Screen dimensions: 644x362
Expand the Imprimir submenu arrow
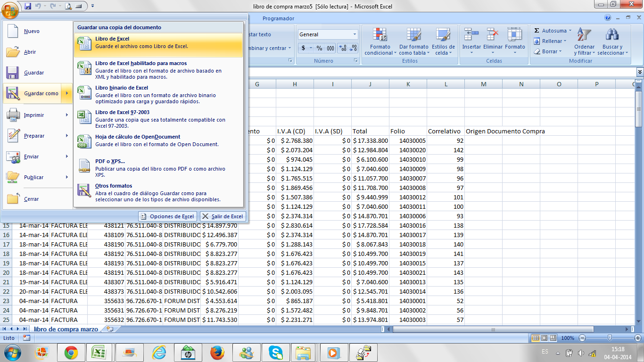[67, 115]
